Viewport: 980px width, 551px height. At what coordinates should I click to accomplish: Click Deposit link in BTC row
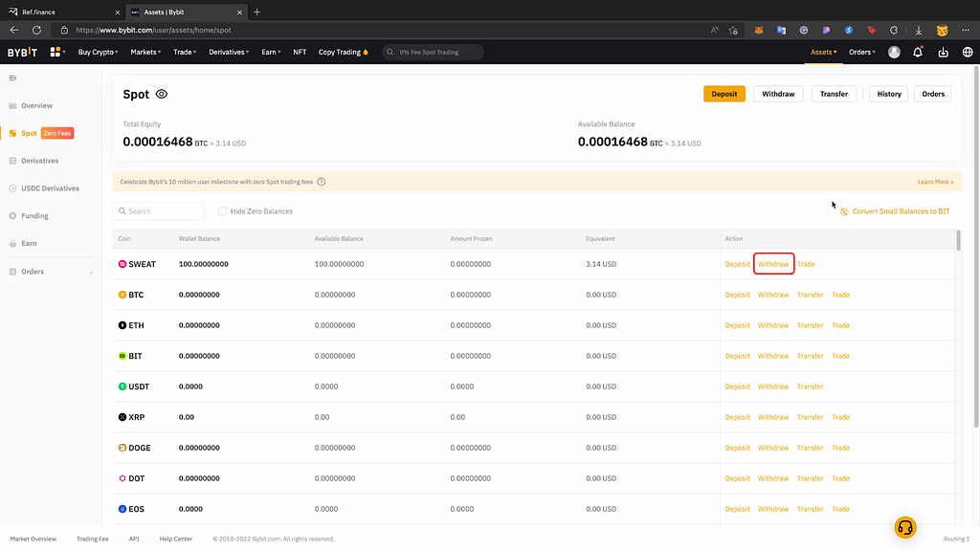click(738, 295)
